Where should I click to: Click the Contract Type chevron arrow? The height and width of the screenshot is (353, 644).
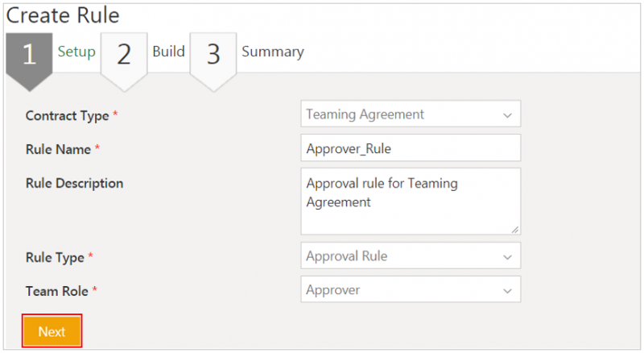click(507, 115)
